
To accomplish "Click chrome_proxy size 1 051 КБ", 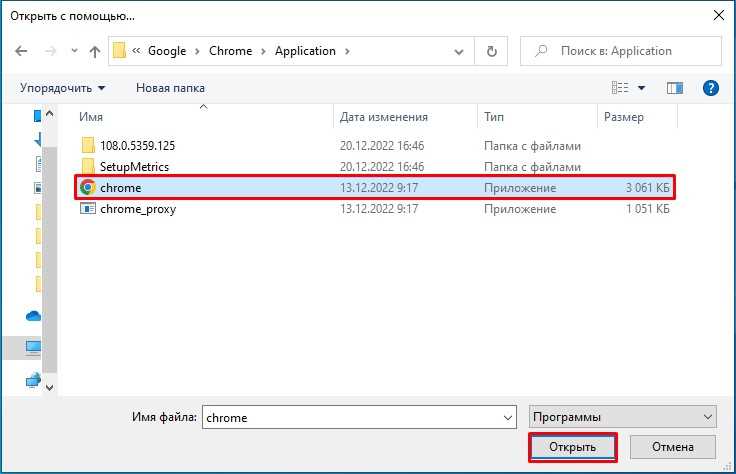I will tap(647, 209).
